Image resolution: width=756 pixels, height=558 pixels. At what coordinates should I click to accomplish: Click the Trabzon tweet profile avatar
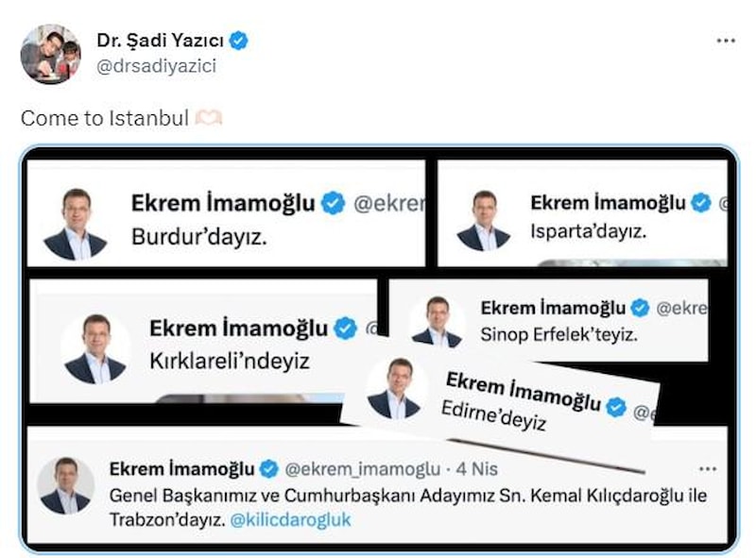pos(66,485)
